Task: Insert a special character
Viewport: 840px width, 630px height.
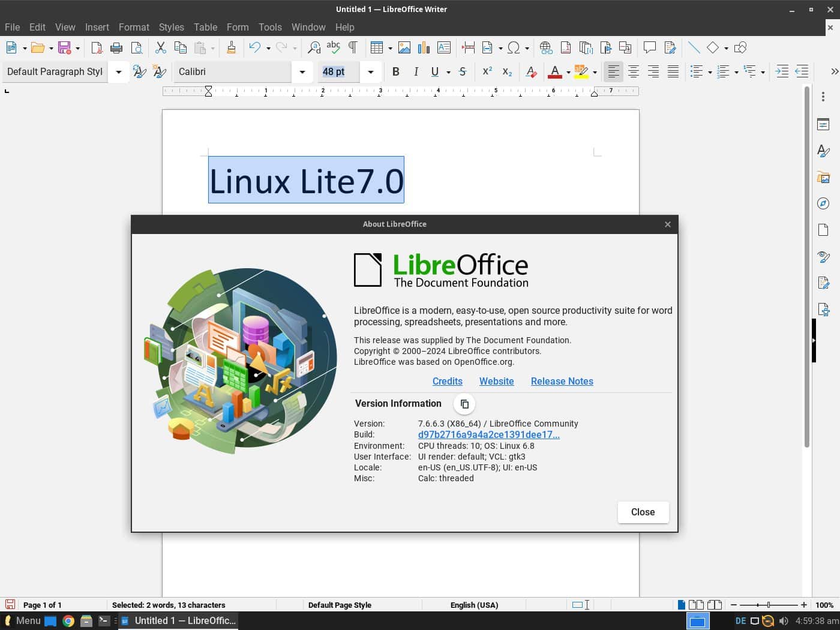Action: pos(514,47)
